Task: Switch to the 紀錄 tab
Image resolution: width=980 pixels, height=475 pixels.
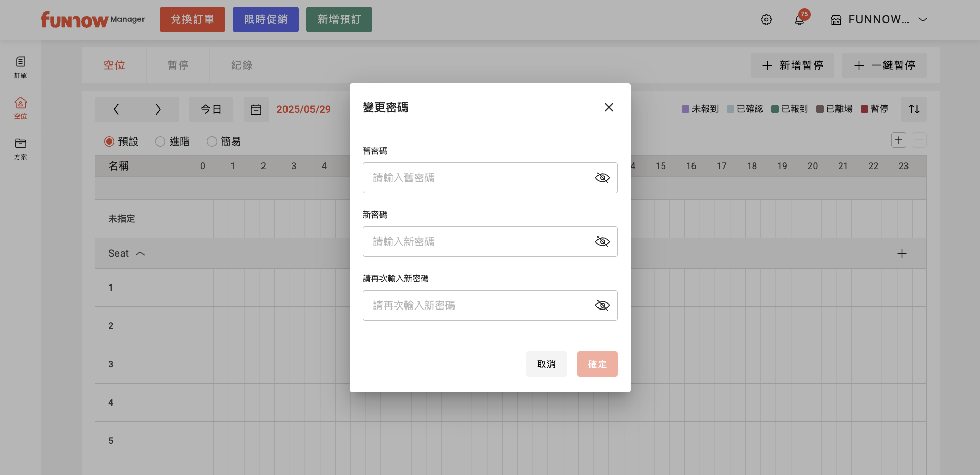Action: pos(242,65)
